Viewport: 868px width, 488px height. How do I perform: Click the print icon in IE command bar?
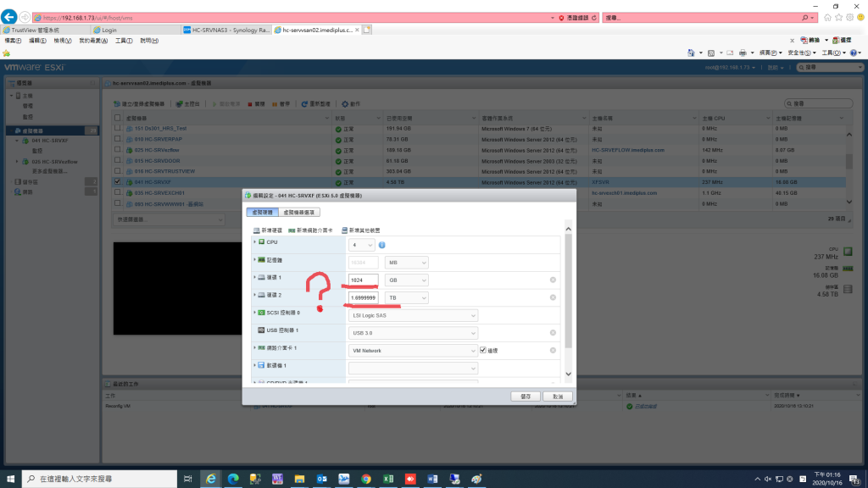coord(743,53)
